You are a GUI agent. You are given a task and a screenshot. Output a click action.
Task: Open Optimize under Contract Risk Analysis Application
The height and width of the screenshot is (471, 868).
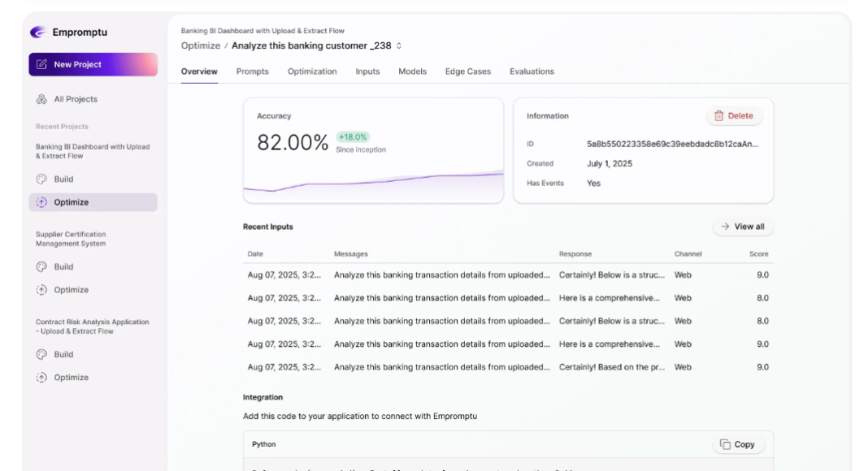[x=71, y=378]
